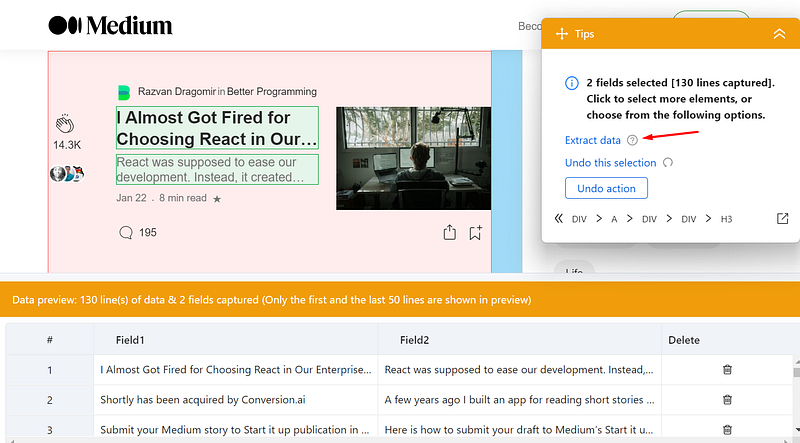Select the first DIV in the element path
This screenshot has height=443, width=800.
pyautogui.click(x=579, y=219)
